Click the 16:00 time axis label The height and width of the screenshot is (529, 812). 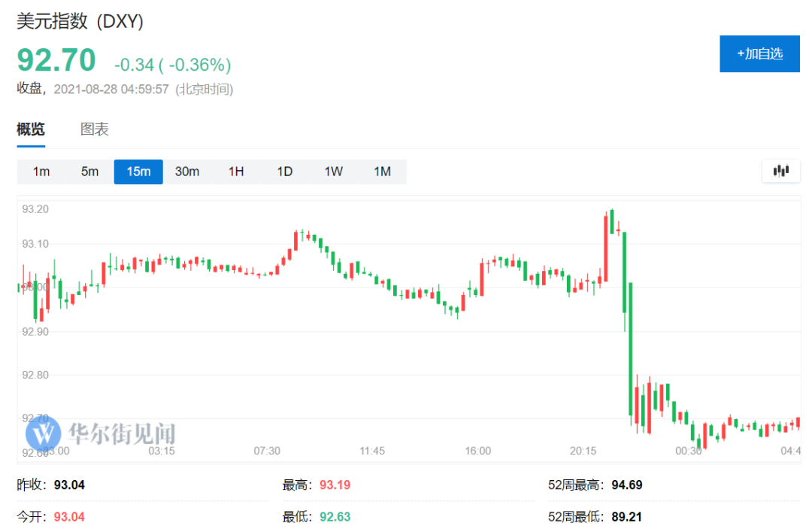pos(478,451)
